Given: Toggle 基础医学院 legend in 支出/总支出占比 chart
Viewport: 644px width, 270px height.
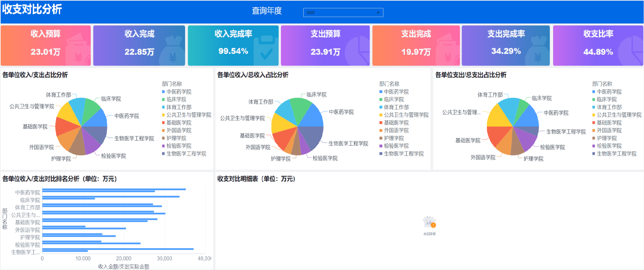Looking at the screenshot, I should [x=607, y=123].
